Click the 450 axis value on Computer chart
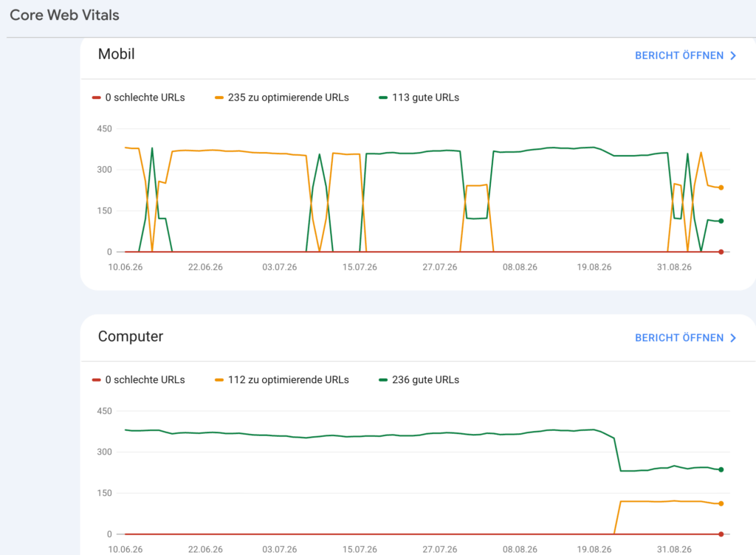 [x=104, y=411]
